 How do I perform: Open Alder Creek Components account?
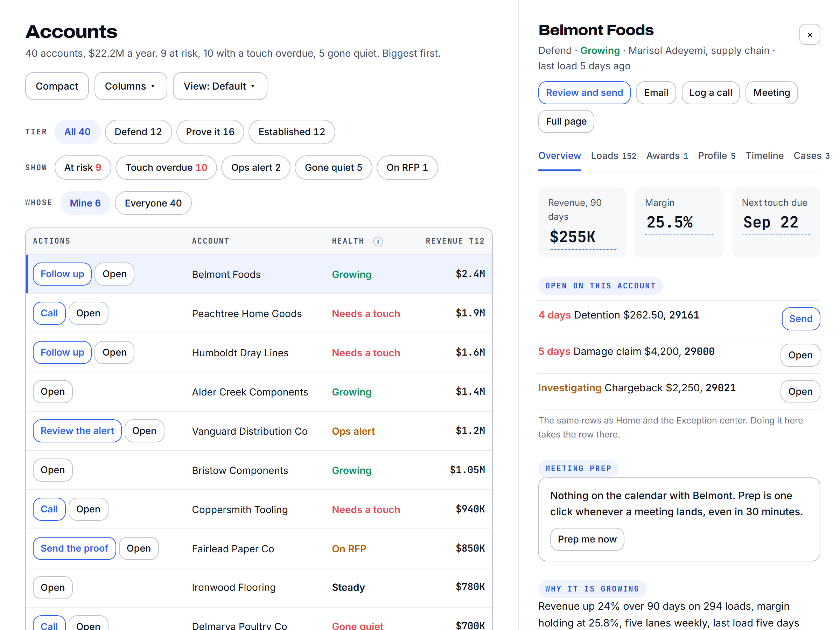pos(53,392)
